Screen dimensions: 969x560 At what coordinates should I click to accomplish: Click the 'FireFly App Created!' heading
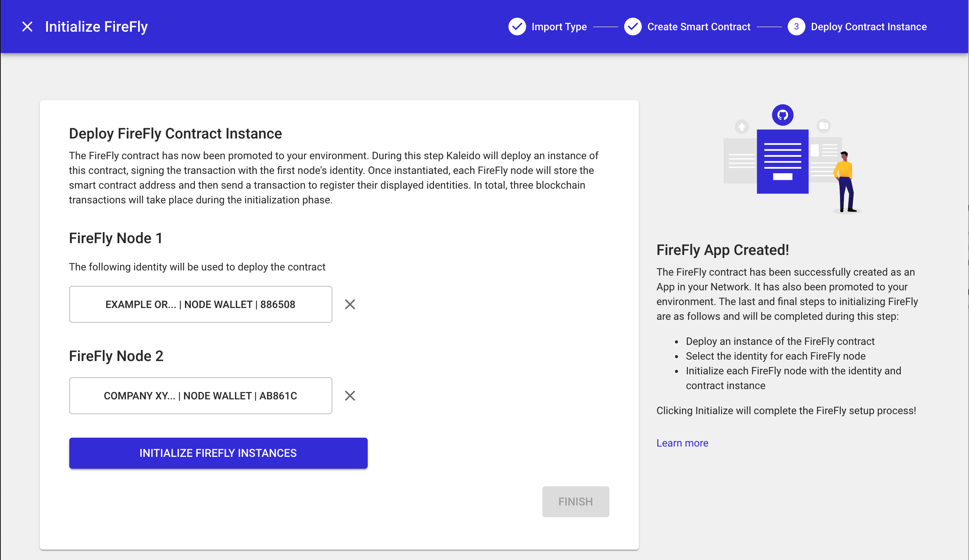[x=723, y=250]
